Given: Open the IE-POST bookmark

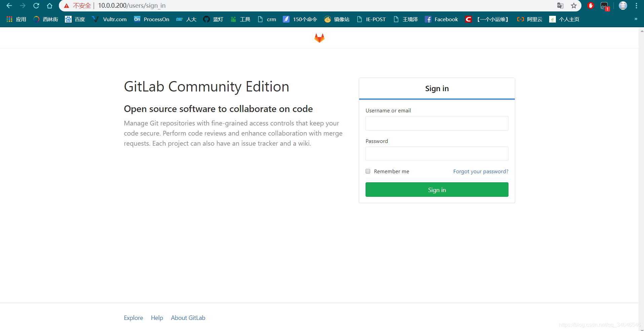Looking at the screenshot, I should [x=371, y=19].
